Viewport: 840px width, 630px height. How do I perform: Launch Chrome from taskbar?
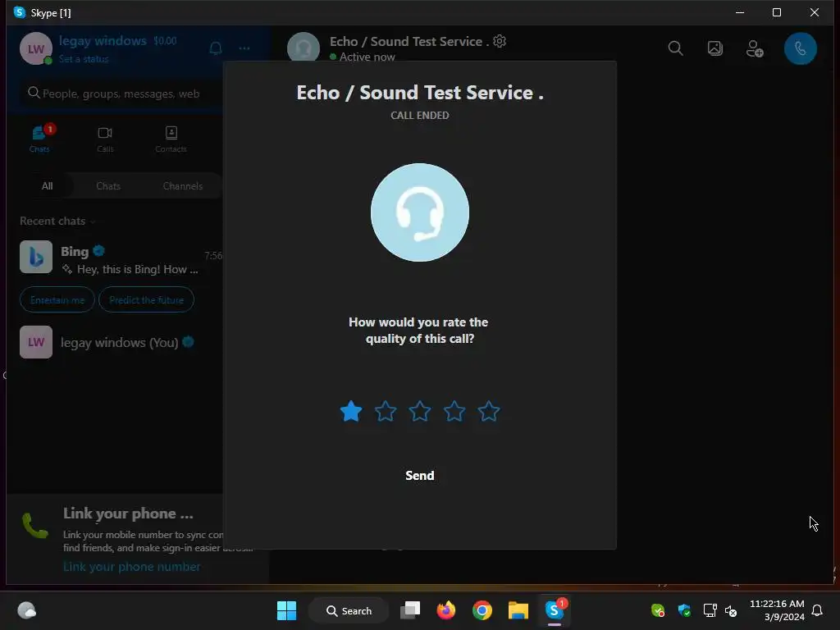(482, 610)
